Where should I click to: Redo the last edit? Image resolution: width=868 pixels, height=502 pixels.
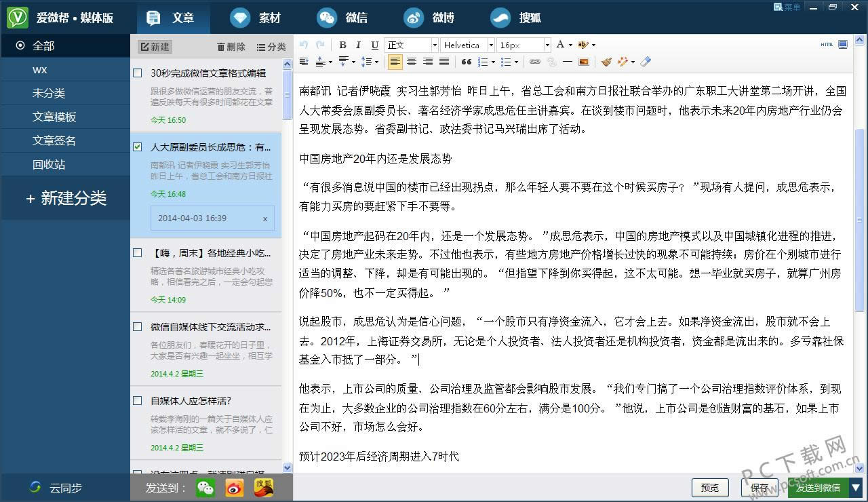pyautogui.click(x=320, y=45)
